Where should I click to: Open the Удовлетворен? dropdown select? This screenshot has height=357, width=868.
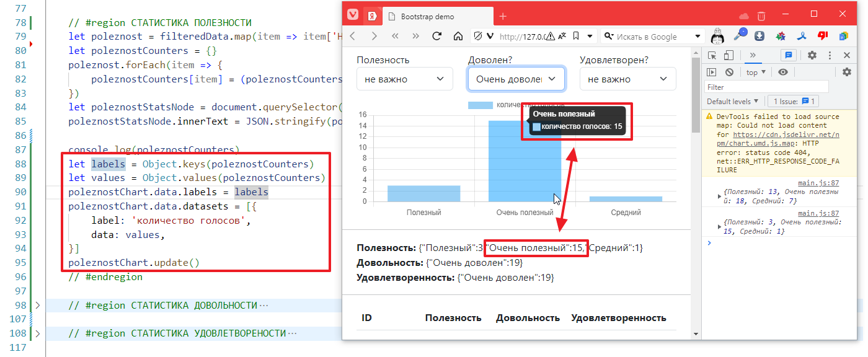coord(627,79)
